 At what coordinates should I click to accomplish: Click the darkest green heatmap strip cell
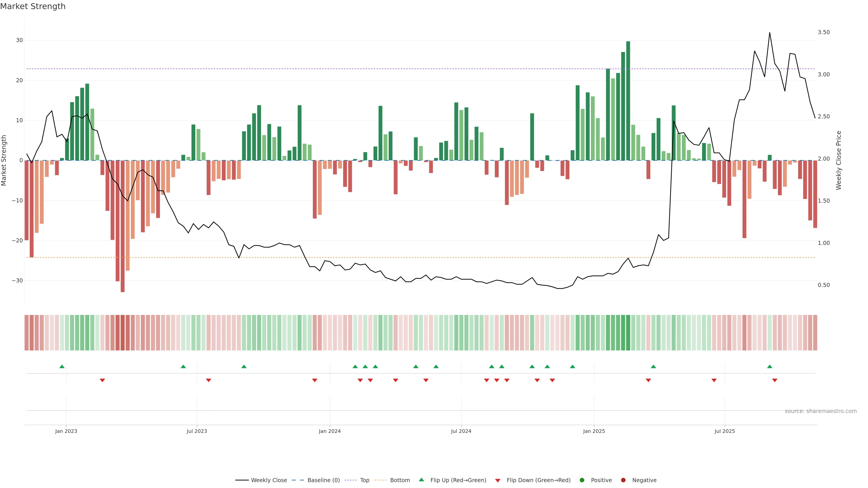point(628,333)
